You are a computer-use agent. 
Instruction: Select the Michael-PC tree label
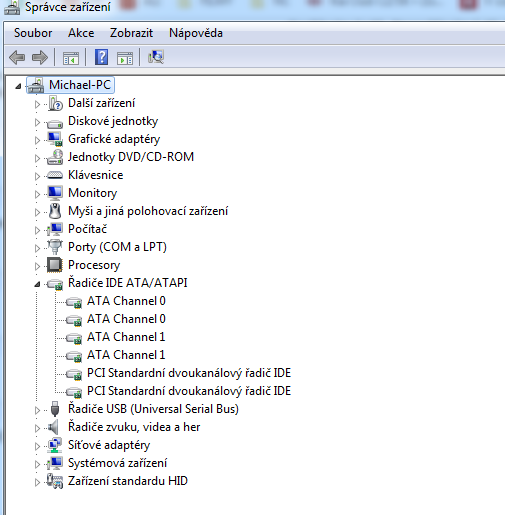click(80, 85)
